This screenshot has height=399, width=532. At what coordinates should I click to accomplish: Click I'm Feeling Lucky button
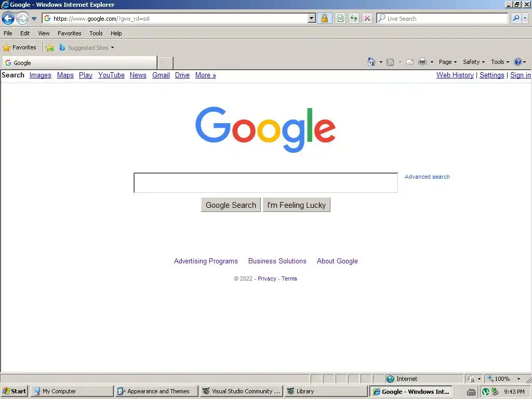coord(297,205)
